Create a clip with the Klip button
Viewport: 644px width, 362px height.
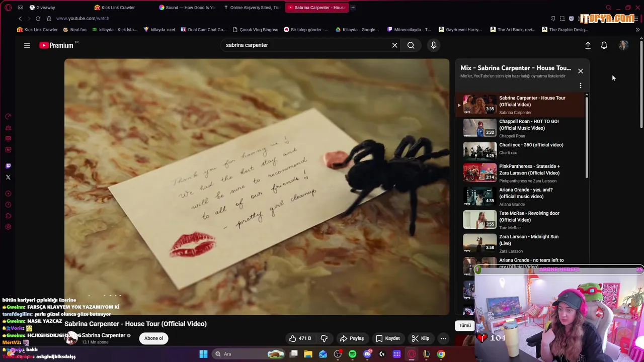[x=420, y=338]
